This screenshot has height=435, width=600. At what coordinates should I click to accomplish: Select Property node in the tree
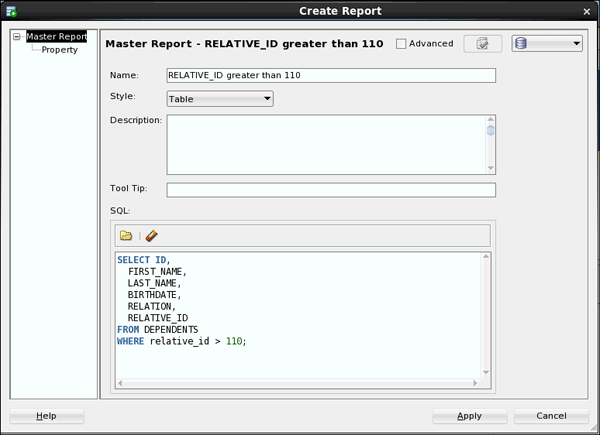point(60,50)
